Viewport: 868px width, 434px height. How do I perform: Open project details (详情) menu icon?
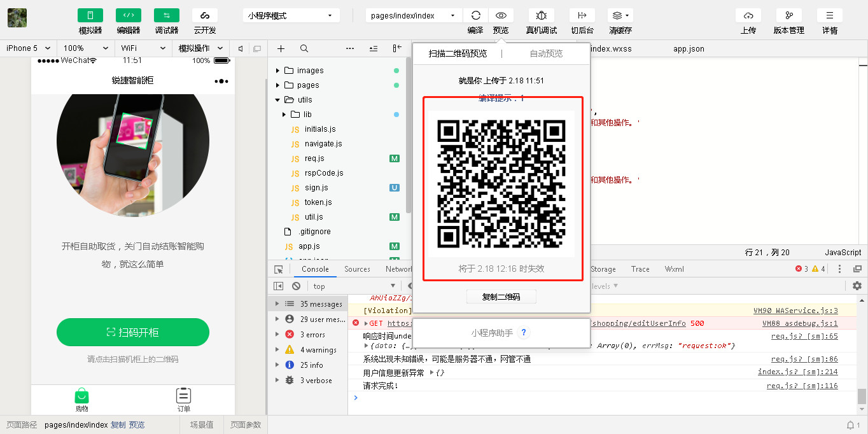click(830, 15)
